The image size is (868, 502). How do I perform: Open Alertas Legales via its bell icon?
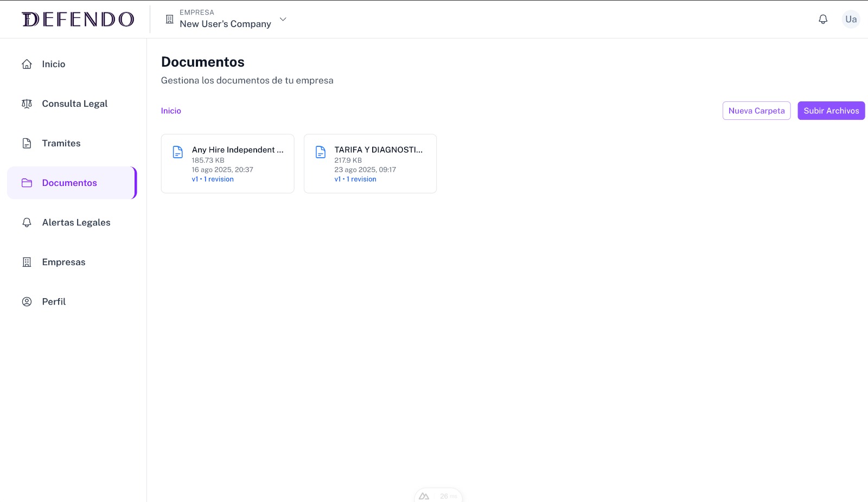[x=27, y=222]
